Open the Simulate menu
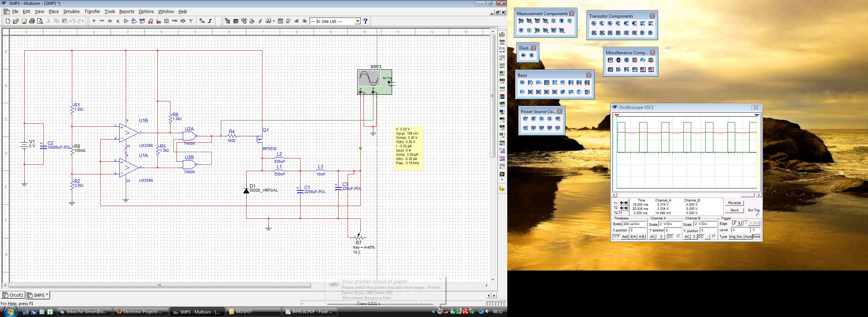The image size is (868, 317). click(x=71, y=12)
